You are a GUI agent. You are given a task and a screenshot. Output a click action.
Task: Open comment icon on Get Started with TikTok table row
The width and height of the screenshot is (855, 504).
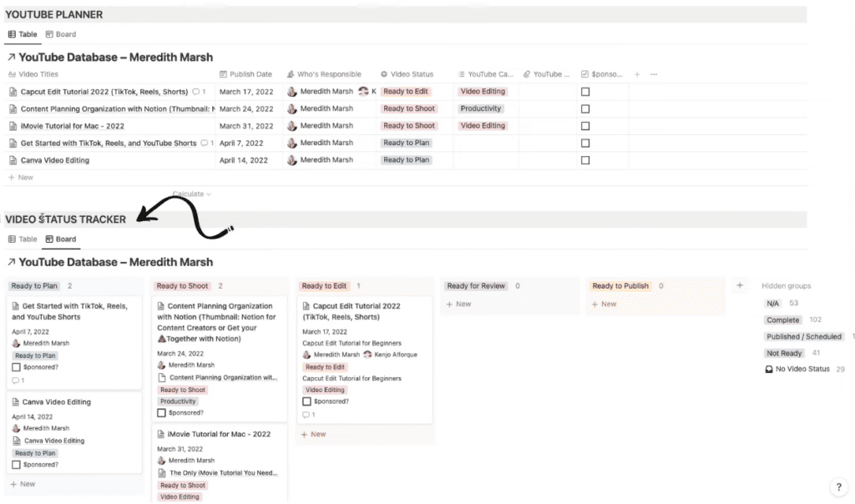coord(205,143)
